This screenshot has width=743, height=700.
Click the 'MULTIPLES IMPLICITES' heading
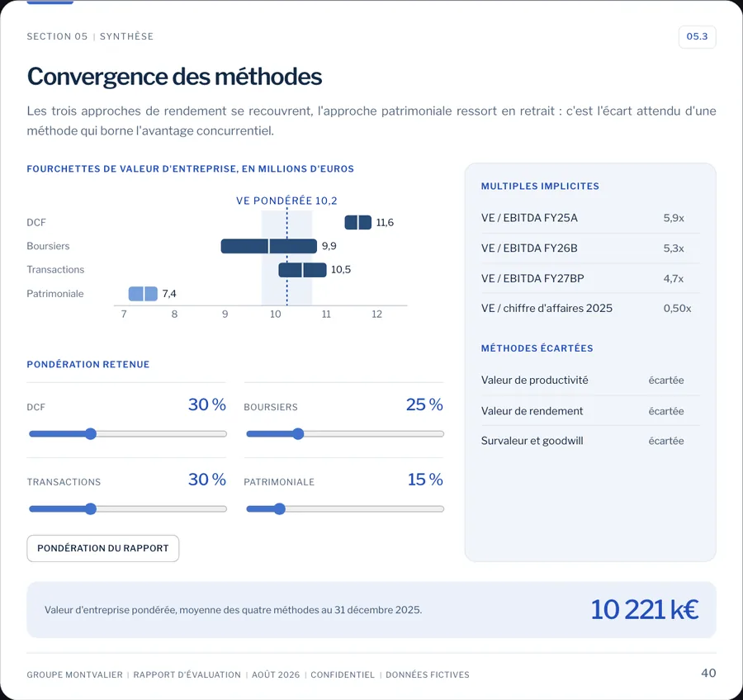pyautogui.click(x=540, y=187)
